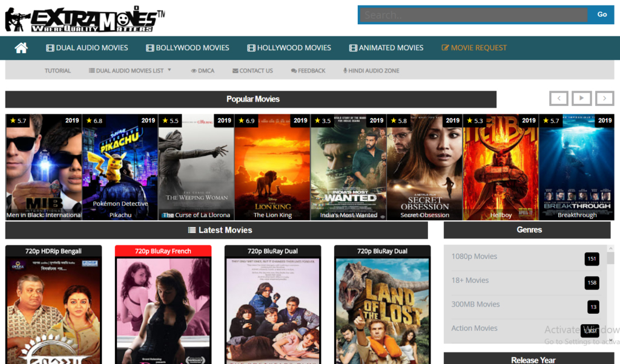The width and height of the screenshot is (620, 364).
Task: Open The Breakfast Club poster thumbnail
Action: 272,311
